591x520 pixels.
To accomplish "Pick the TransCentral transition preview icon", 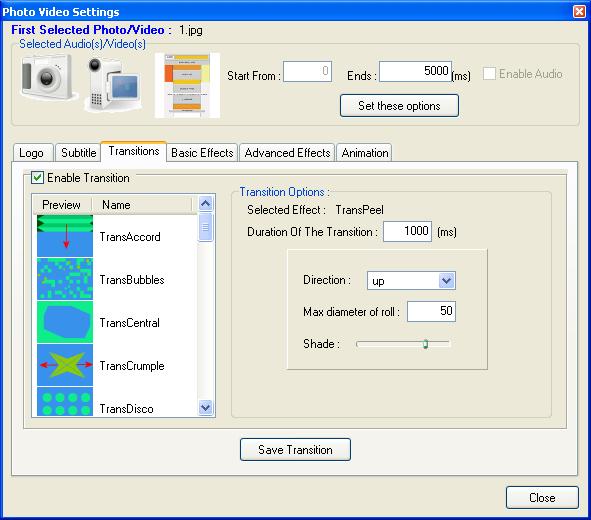I will [x=65, y=322].
